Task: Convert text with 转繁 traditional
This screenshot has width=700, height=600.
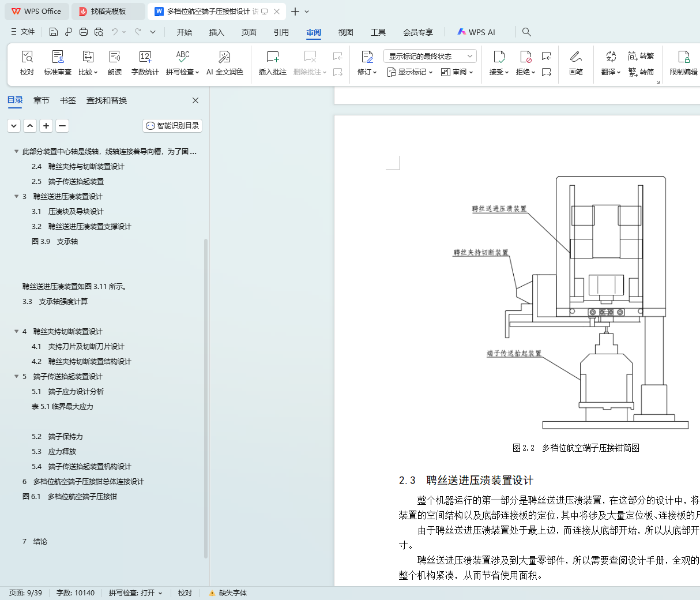Action: 641,56
